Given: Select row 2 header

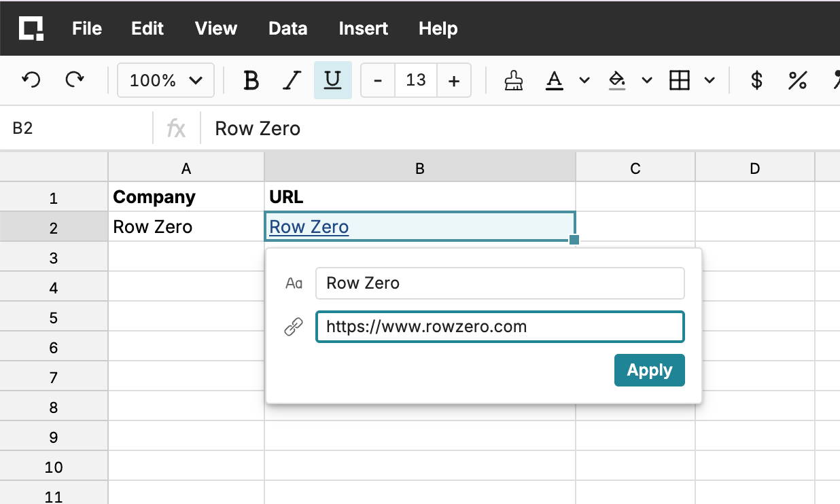Looking at the screenshot, I should (54, 228).
